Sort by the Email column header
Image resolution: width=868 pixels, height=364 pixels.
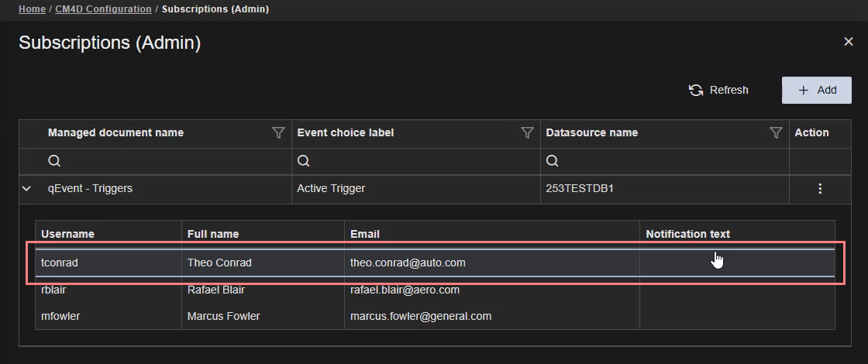click(x=365, y=234)
